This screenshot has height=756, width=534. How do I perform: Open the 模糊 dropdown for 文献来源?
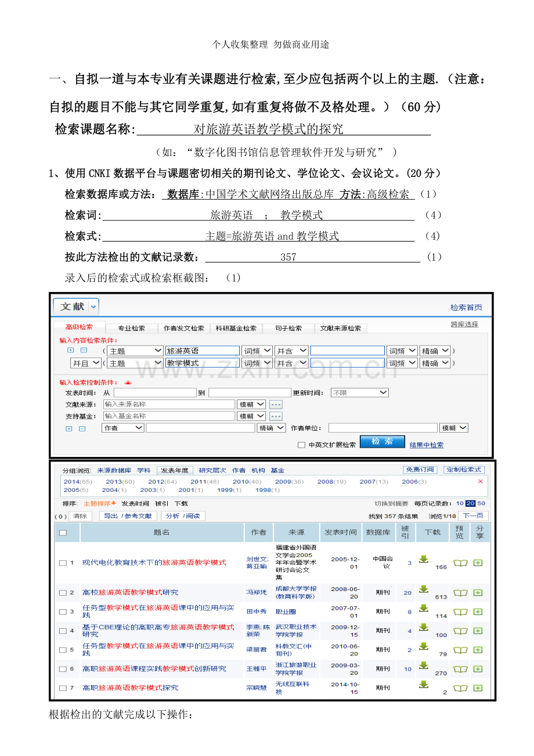tap(251, 404)
